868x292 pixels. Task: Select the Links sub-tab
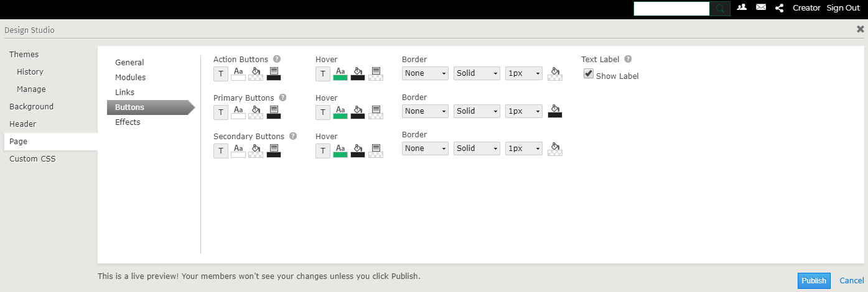124,93
